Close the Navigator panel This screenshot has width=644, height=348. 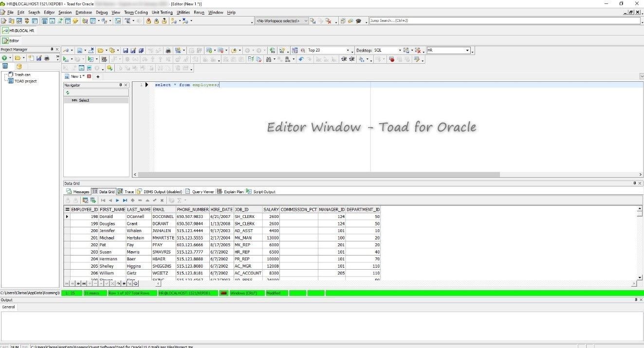coord(126,85)
